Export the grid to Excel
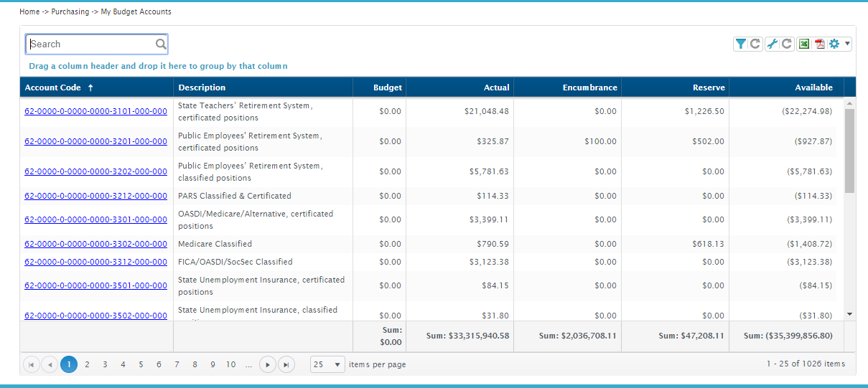Image resolution: width=868 pixels, height=388 pixels. 805,44
